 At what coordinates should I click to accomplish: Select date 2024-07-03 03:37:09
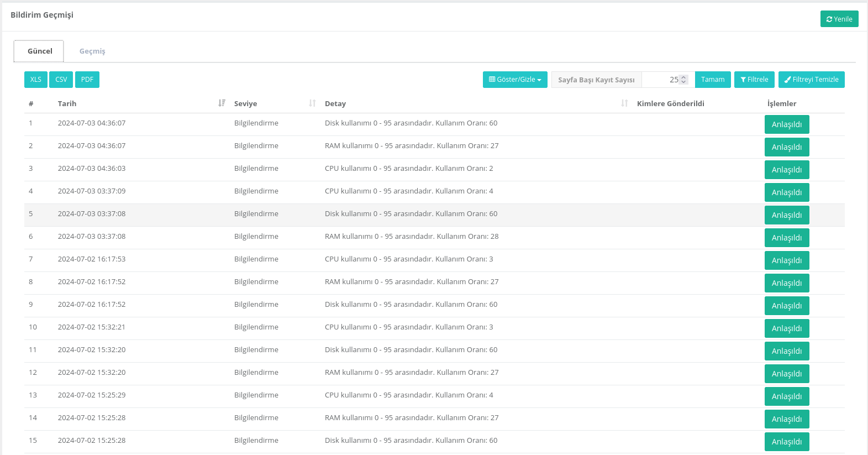click(x=92, y=191)
